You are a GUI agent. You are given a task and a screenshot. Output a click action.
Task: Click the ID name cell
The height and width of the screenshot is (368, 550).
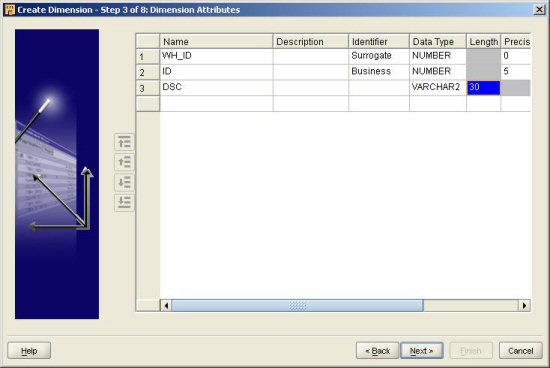pos(216,72)
